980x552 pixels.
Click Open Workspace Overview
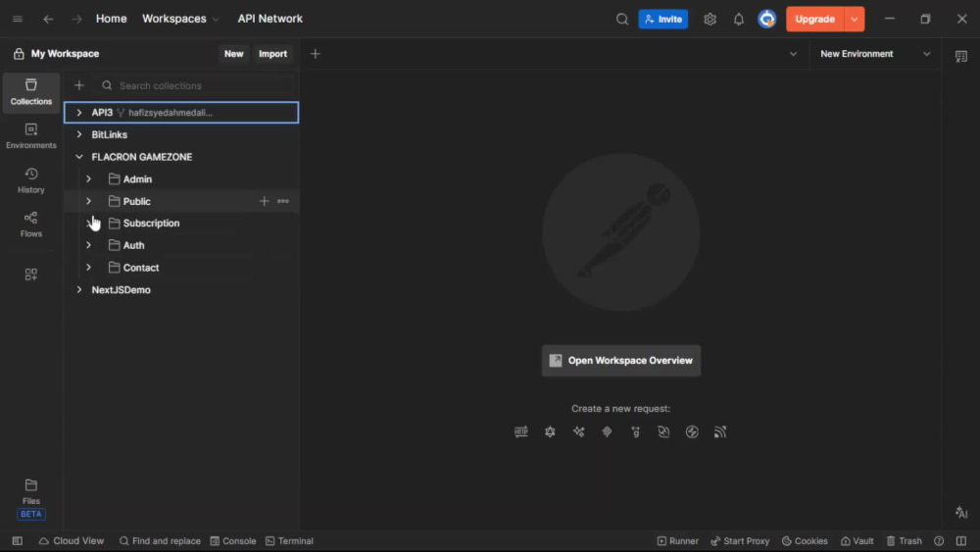click(621, 361)
